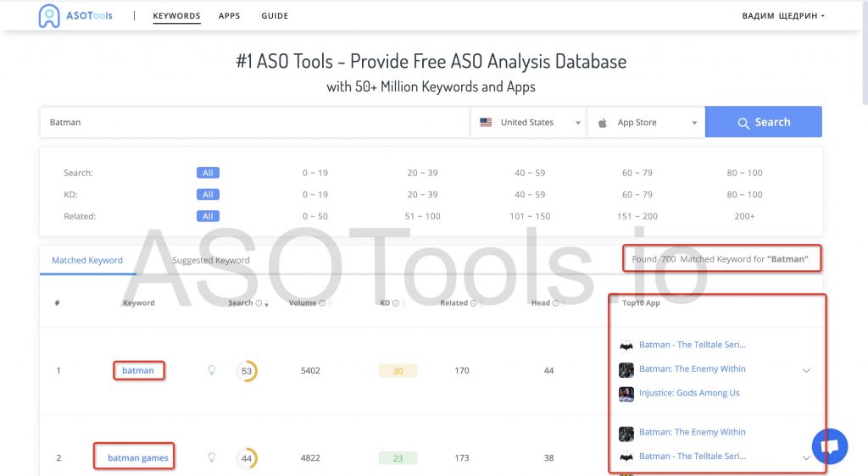Click Telltale Series app icon in batman games row
868x476 pixels.
coord(626,457)
